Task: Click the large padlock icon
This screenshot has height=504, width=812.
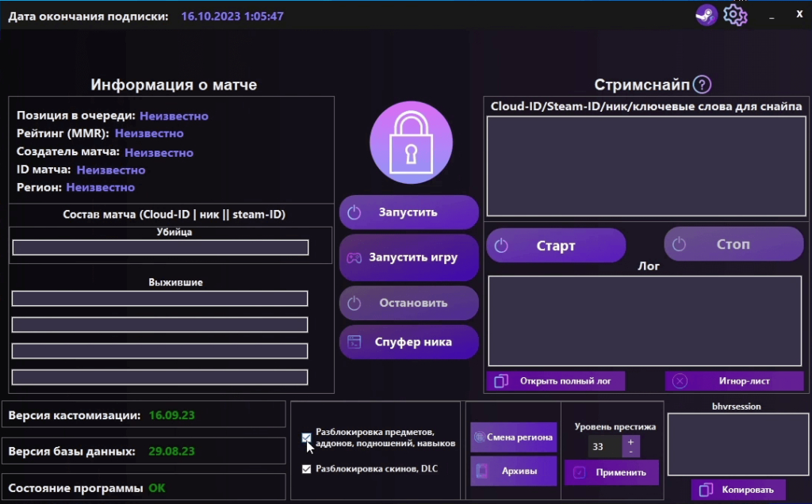Action: tap(411, 143)
